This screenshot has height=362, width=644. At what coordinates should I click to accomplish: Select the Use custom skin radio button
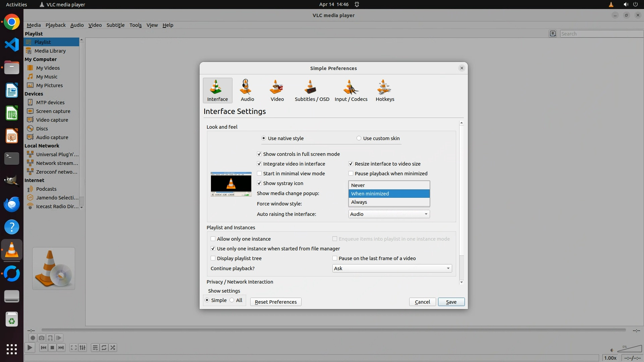(x=359, y=138)
